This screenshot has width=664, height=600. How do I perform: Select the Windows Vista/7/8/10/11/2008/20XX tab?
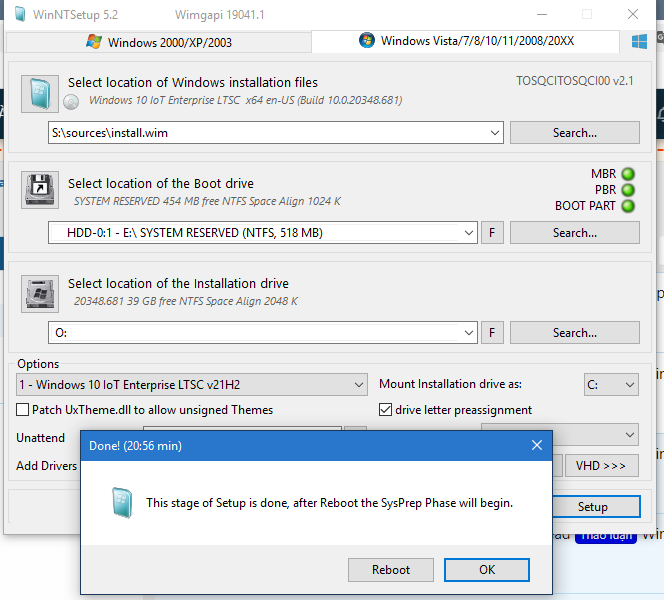click(466, 41)
